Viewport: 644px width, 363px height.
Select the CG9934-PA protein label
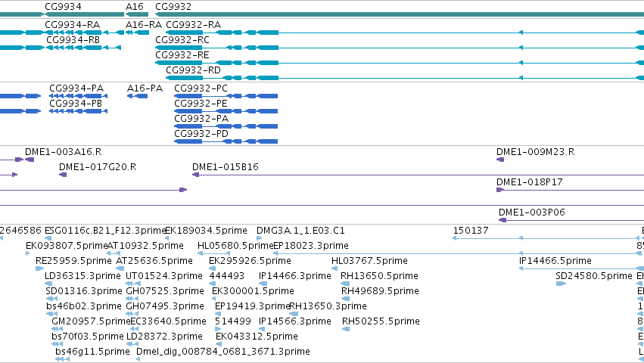[76, 88]
